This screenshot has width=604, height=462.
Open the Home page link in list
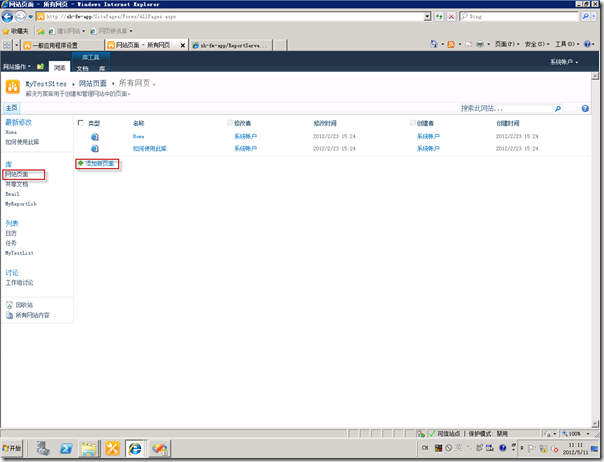pos(138,136)
